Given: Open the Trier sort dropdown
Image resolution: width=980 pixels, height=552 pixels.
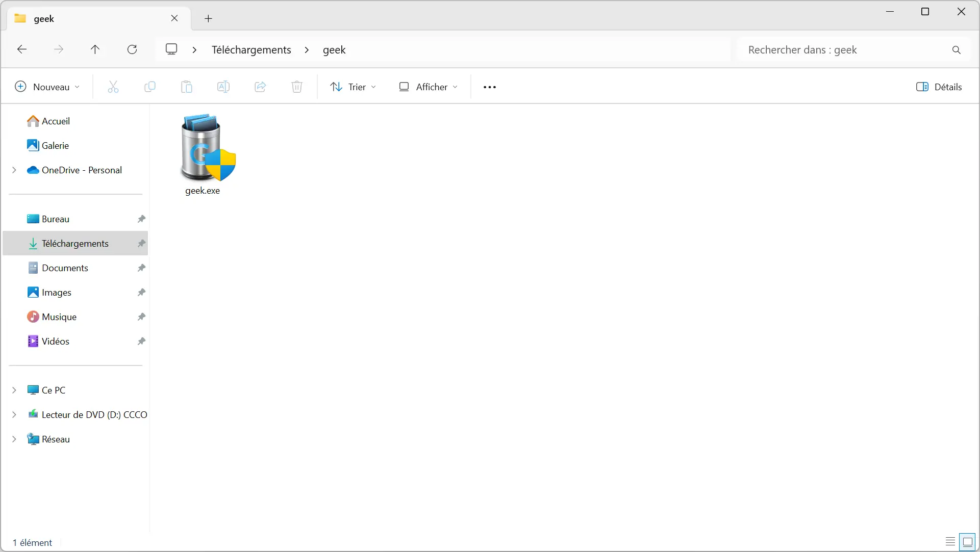Looking at the screenshot, I should (353, 87).
